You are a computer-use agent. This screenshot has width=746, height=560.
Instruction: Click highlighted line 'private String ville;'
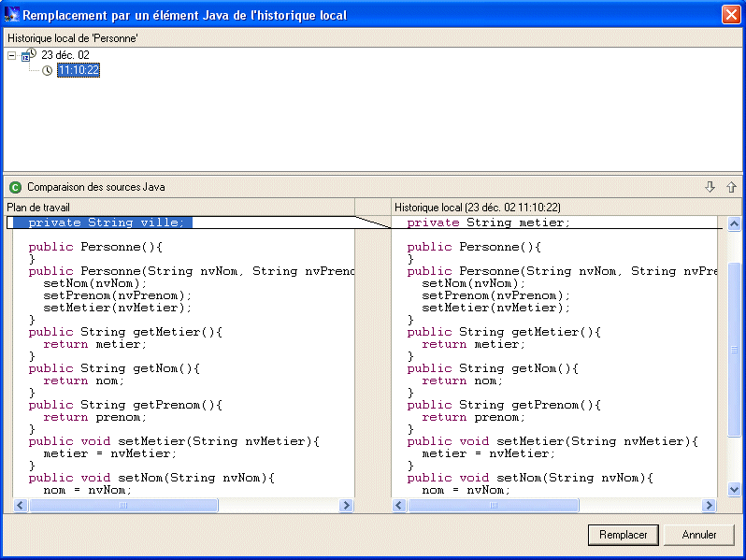106,223
